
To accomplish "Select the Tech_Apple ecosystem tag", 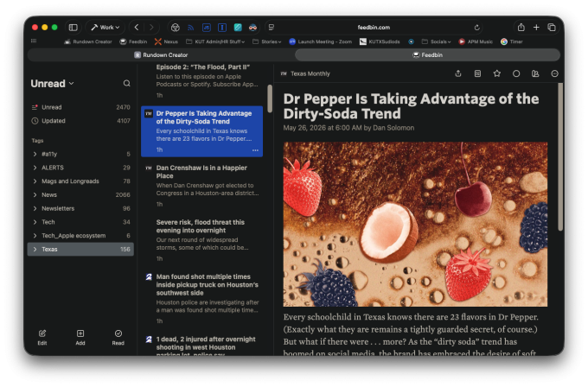I will [80, 235].
